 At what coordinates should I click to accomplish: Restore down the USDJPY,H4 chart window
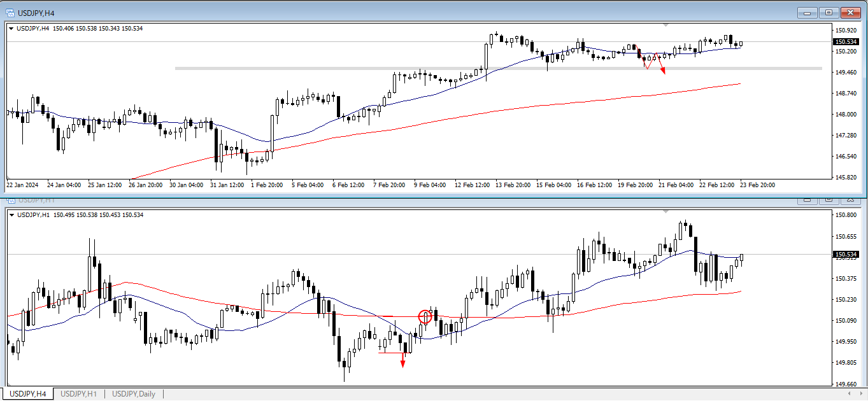click(829, 12)
